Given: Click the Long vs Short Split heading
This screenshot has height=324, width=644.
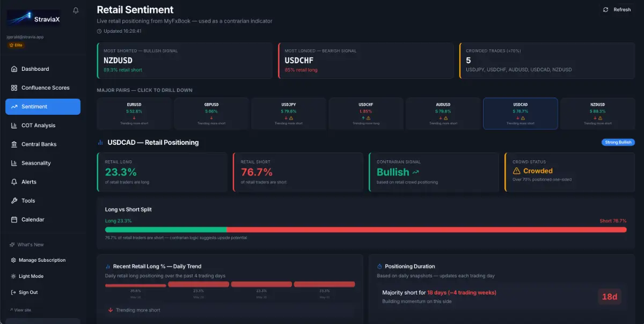Looking at the screenshot, I should coord(128,209).
